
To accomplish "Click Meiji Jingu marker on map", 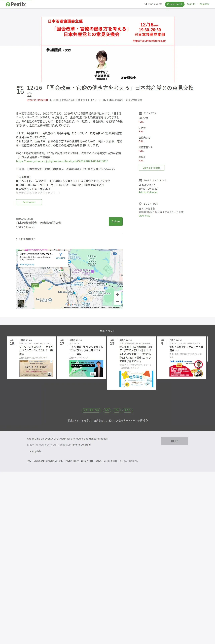I will [50, 300].
